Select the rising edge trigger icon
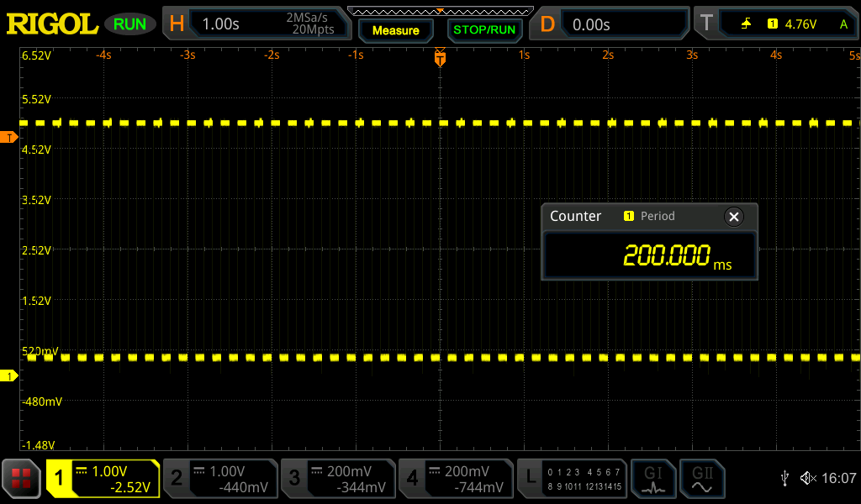861x504 pixels. [746, 24]
